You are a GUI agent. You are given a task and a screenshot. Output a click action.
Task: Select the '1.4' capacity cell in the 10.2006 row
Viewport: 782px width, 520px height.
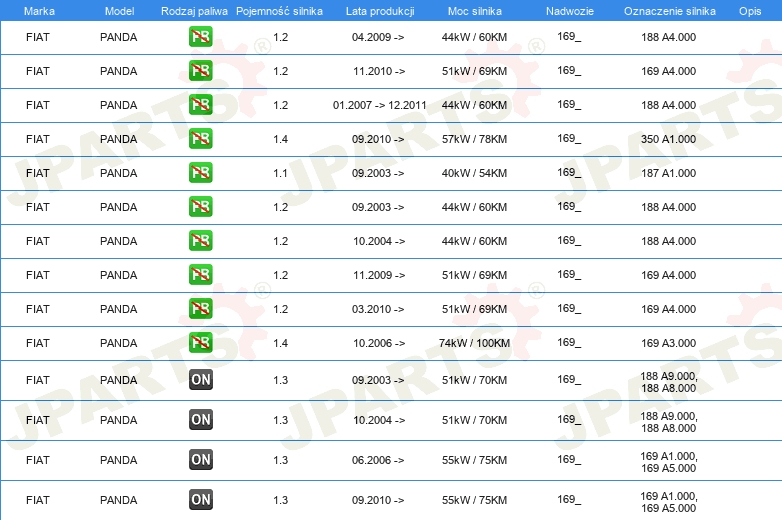pos(280,343)
